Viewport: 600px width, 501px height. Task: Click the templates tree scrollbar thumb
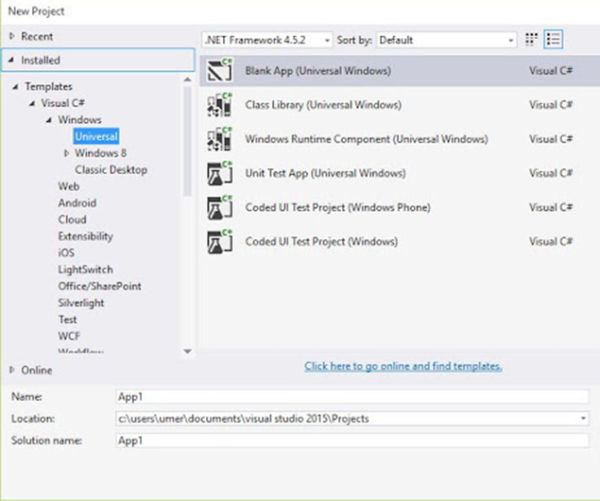tap(188, 142)
